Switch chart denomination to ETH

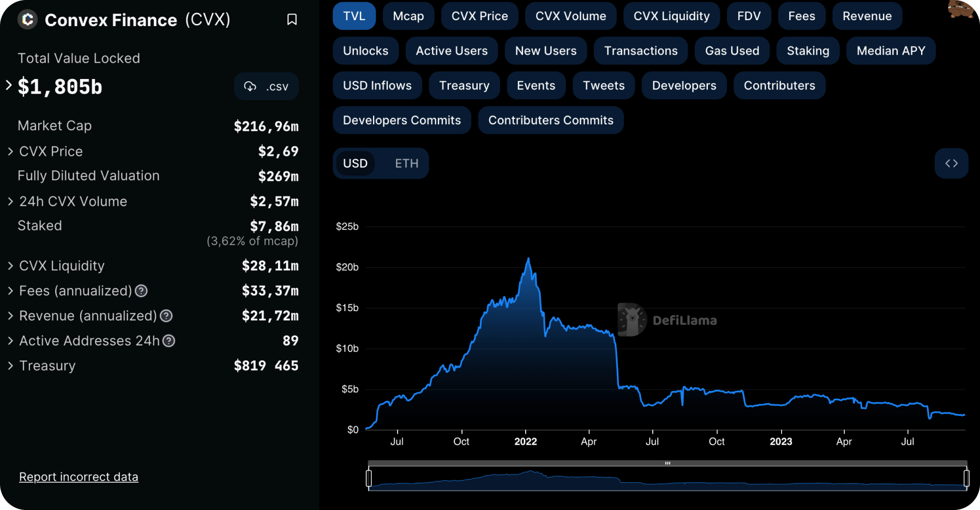pos(406,163)
